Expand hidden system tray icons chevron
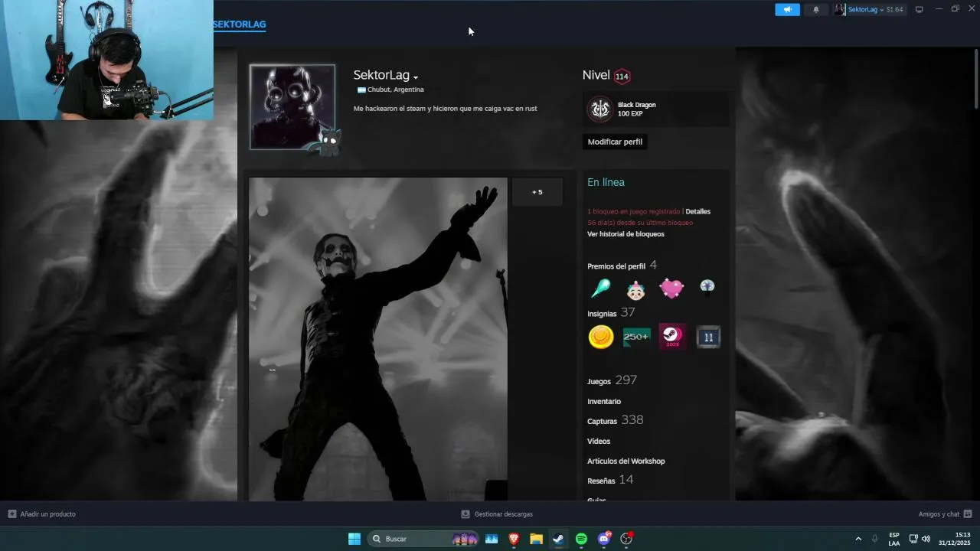 858,539
